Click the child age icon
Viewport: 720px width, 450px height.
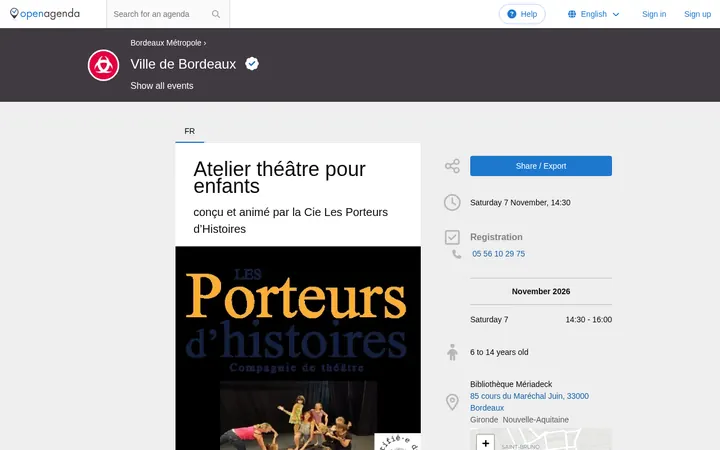pos(452,352)
